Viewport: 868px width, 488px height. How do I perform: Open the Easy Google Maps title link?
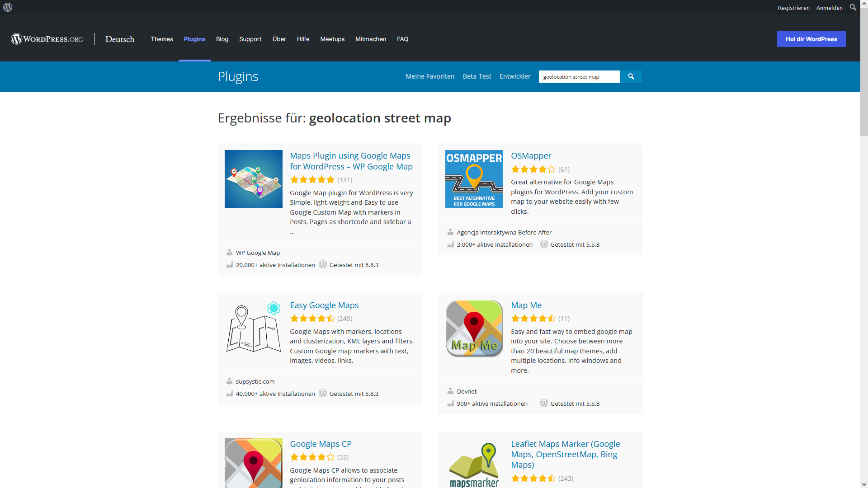pos(324,305)
